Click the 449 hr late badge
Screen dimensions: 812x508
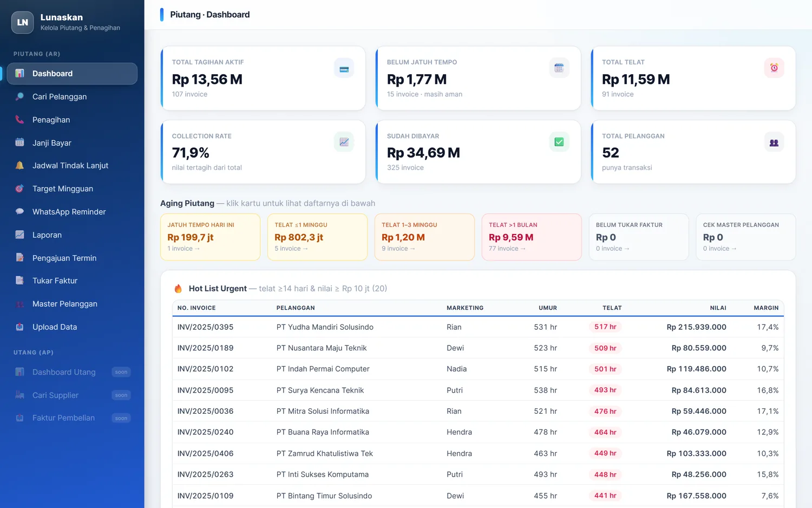point(605,453)
